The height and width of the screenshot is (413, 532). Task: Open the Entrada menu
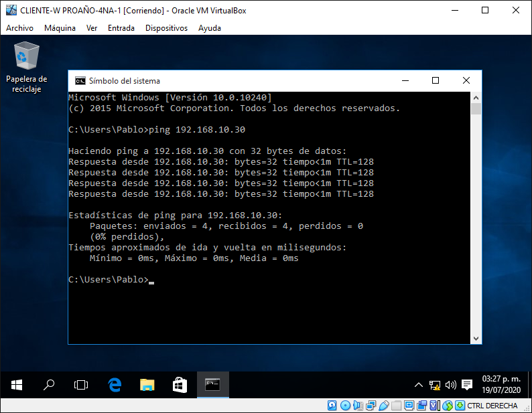point(121,28)
